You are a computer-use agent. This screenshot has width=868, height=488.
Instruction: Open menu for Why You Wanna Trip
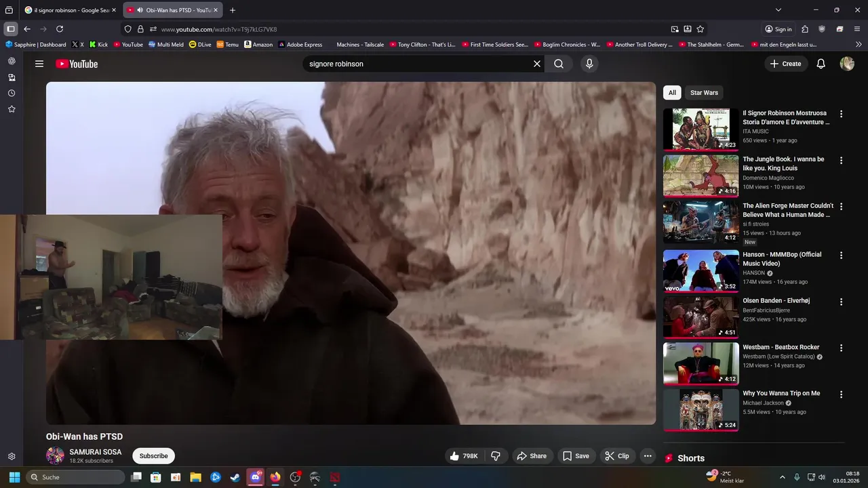pyautogui.click(x=842, y=394)
